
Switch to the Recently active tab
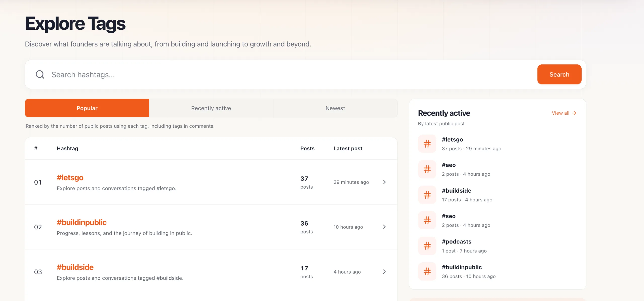point(211,108)
